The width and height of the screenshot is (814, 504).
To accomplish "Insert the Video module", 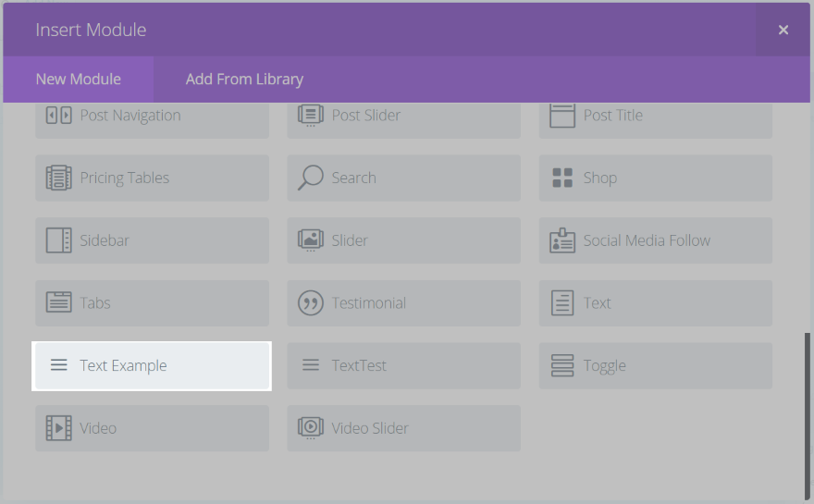I will coord(153,428).
